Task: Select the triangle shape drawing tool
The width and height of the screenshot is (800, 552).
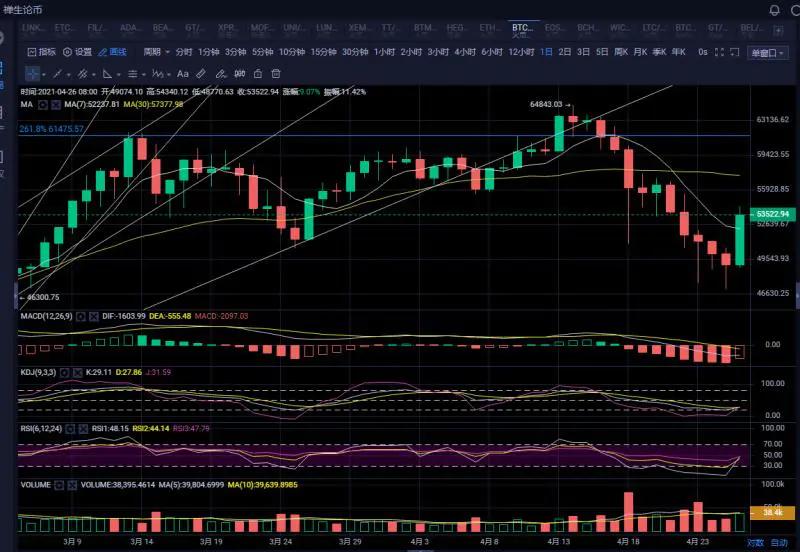Action: (107, 74)
